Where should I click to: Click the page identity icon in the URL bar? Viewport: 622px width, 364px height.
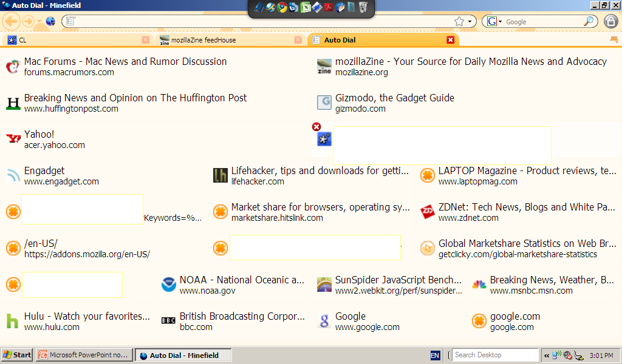[70, 21]
